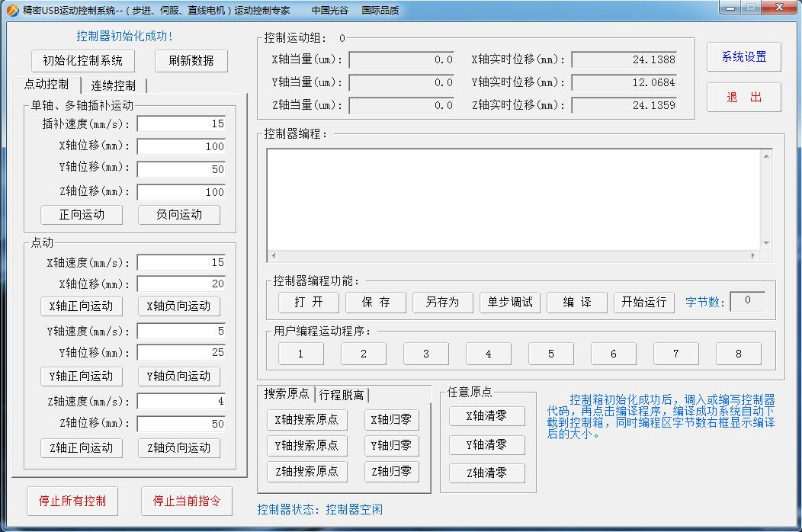The width and height of the screenshot is (802, 532).
Task: Click the 初始化控制系统 button
Action: pyautogui.click(x=83, y=61)
